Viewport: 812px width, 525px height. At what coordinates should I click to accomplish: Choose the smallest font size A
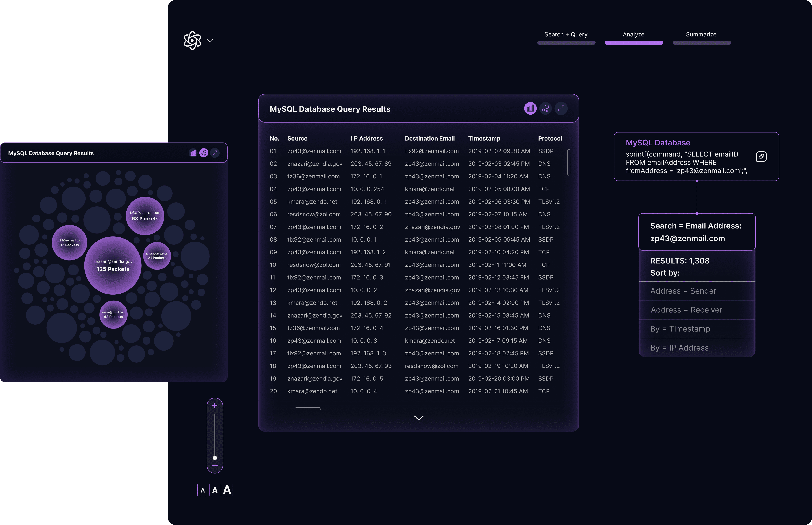click(203, 490)
